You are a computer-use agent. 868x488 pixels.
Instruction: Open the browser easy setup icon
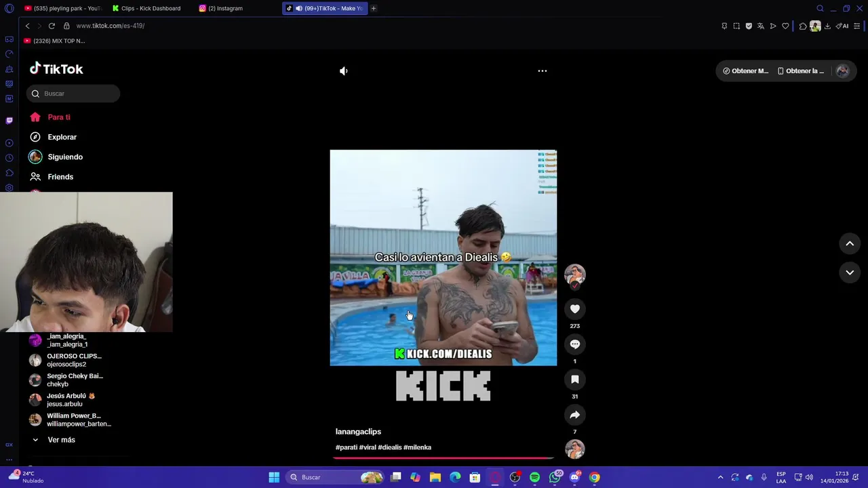857,26
